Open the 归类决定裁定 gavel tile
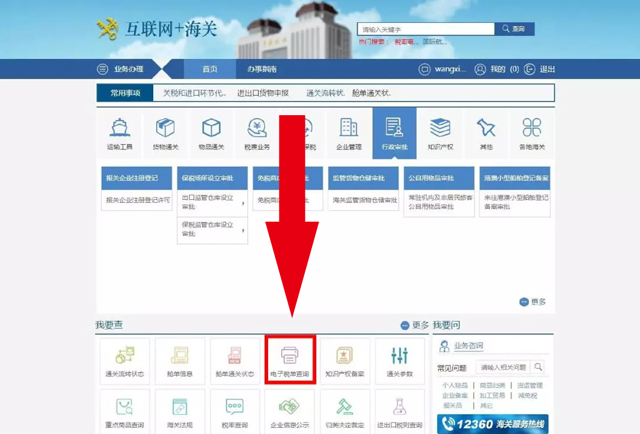This screenshot has height=434, width=640. 345,412
